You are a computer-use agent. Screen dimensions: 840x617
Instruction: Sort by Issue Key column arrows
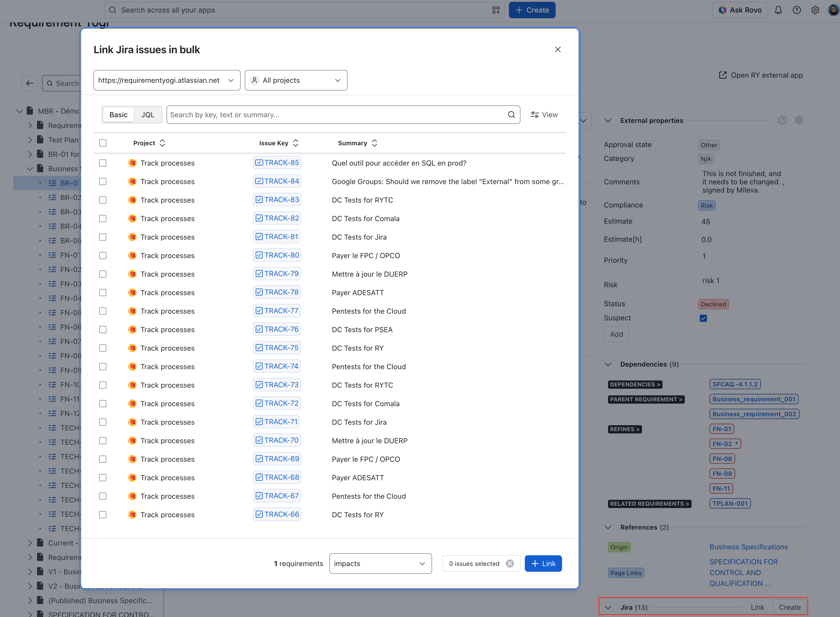coord(296,143)
